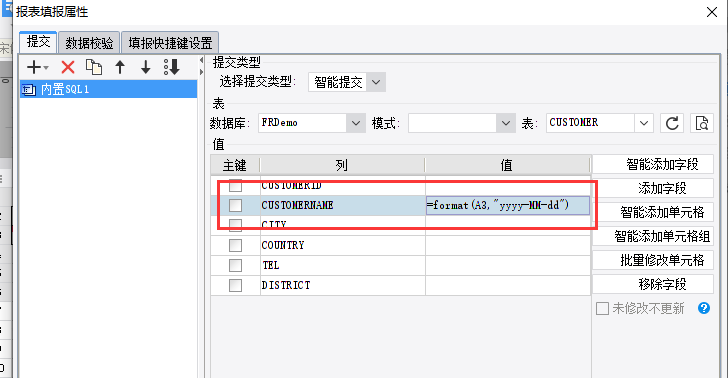The width and height of the screenshot is (728, 378).
Task: Open the 选择提交类型 dropdown
Action: pos(376,82)
